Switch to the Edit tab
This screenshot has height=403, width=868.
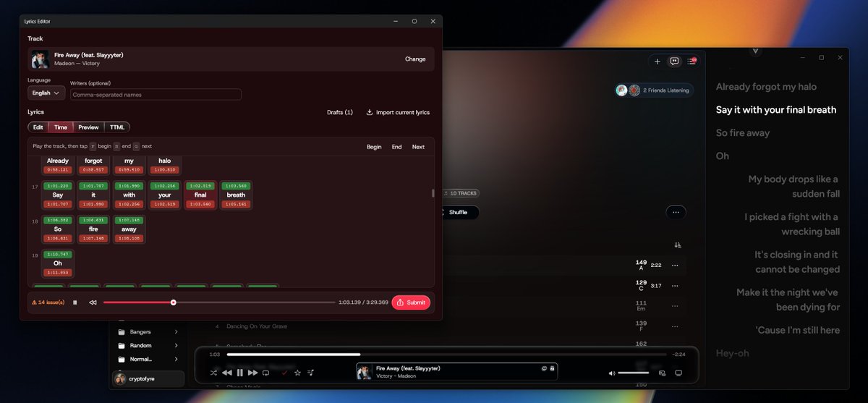[x=38, y=127]
